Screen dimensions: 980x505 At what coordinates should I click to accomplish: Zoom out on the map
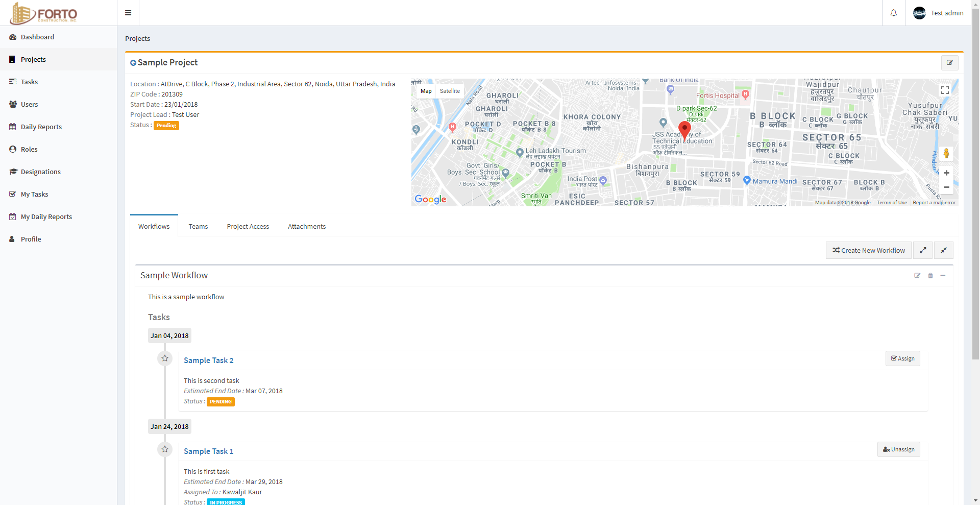946,187
